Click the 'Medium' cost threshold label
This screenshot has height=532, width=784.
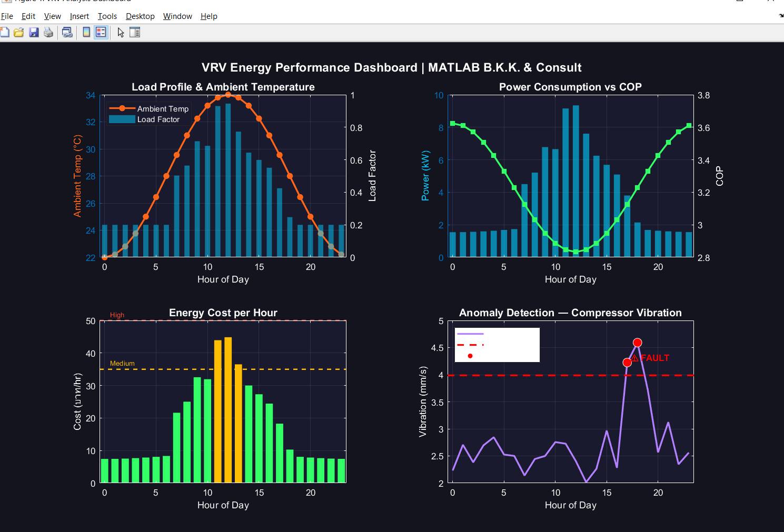point(122,364)
